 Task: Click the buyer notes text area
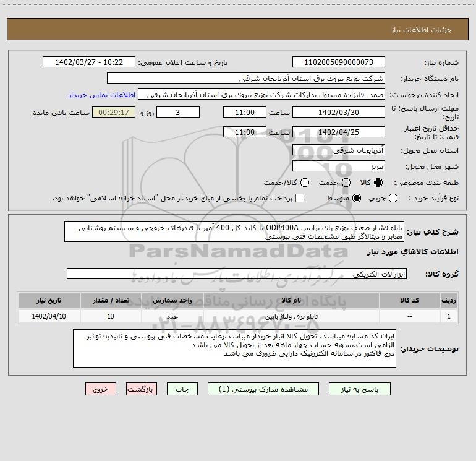(234, 348)
